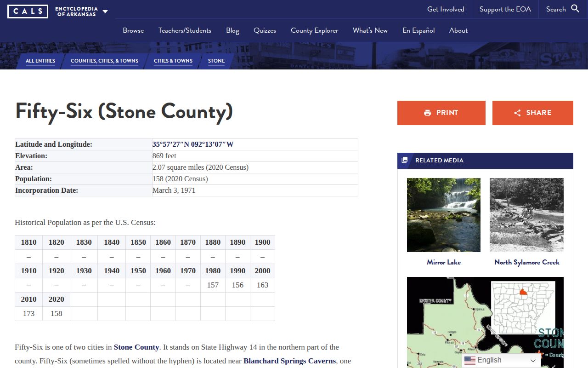
Task: Open the Teachers/Students menu
Action: pyautogui.click(x=185, y=30)
